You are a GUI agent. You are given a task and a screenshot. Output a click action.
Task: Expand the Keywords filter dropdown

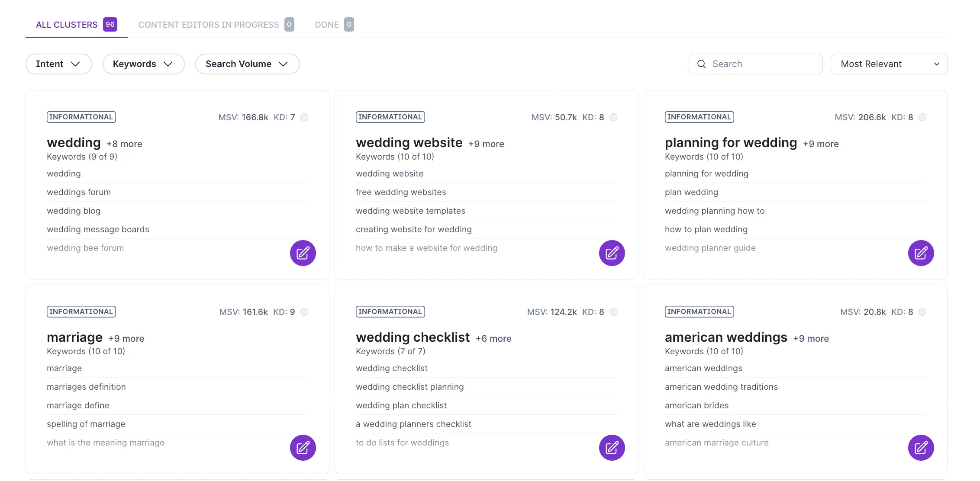point(143,64)
